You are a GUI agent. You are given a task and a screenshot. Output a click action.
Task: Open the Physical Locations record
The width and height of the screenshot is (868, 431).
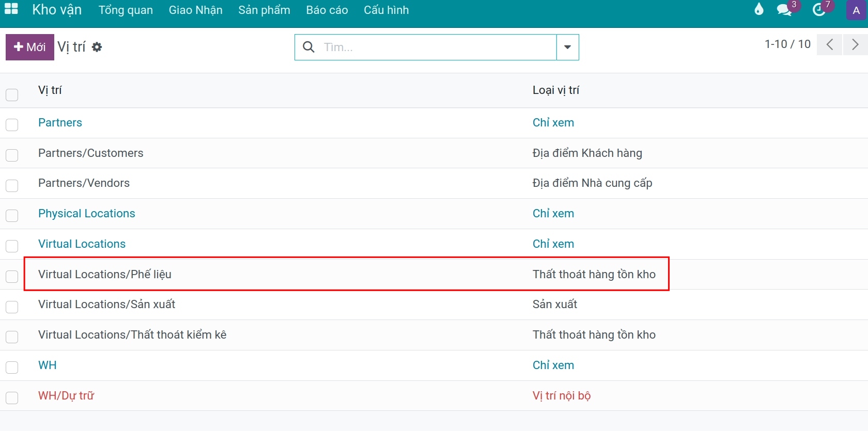[87, 213]
